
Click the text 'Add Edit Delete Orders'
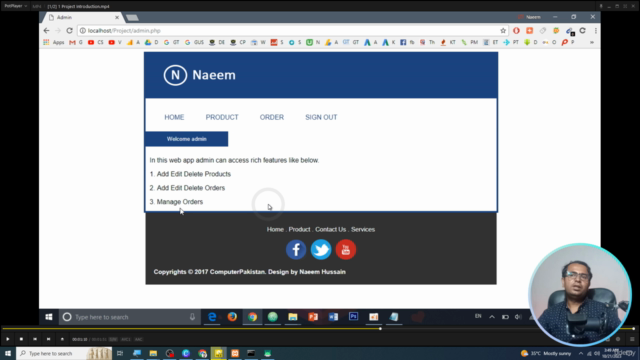[191, 188]
